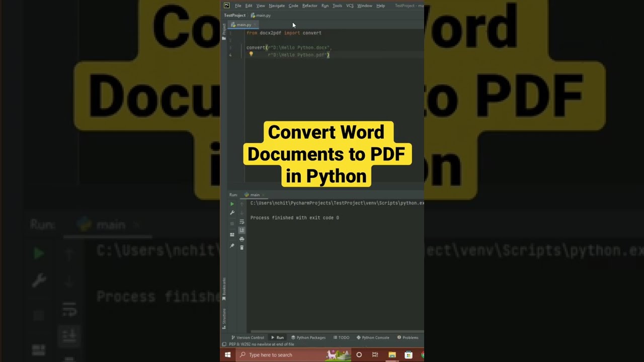The height and width of the screenshot is (362, 644).
Task: Click the python.exe path output line
Action: 337,203
